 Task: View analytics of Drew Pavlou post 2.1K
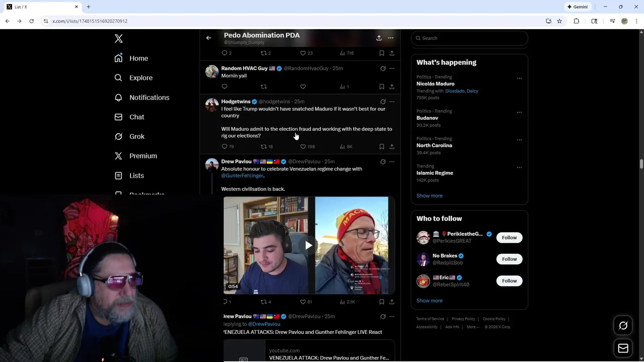(347, 302)
